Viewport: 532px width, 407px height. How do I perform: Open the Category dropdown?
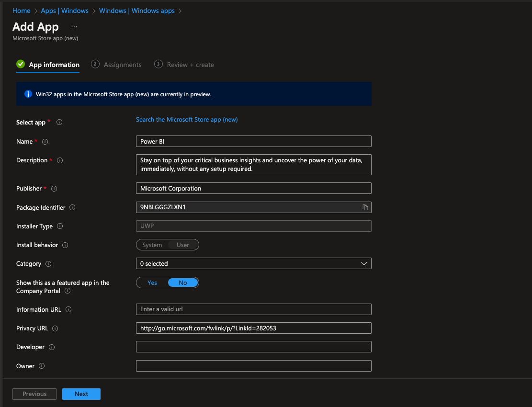(x=363, y=263)
